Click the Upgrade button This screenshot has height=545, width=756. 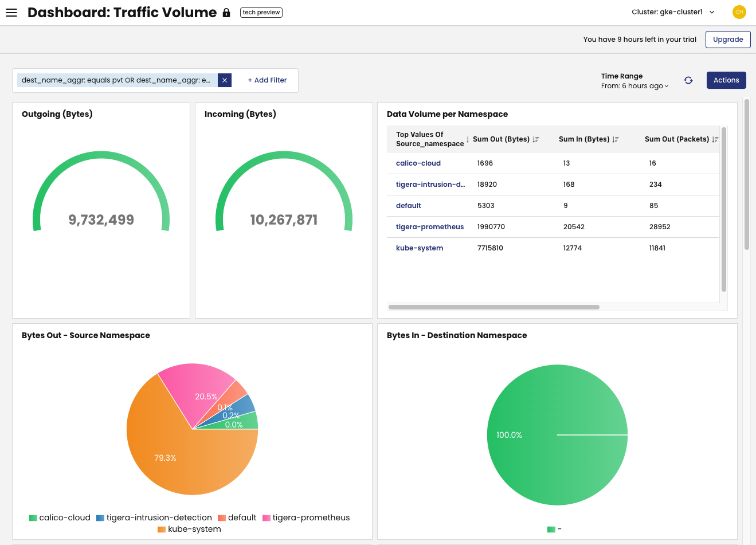tap(727, 40)
